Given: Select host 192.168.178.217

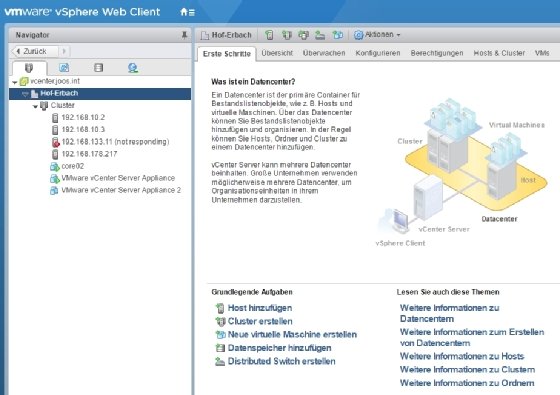Looking at the screenshot, I should 89,154.
